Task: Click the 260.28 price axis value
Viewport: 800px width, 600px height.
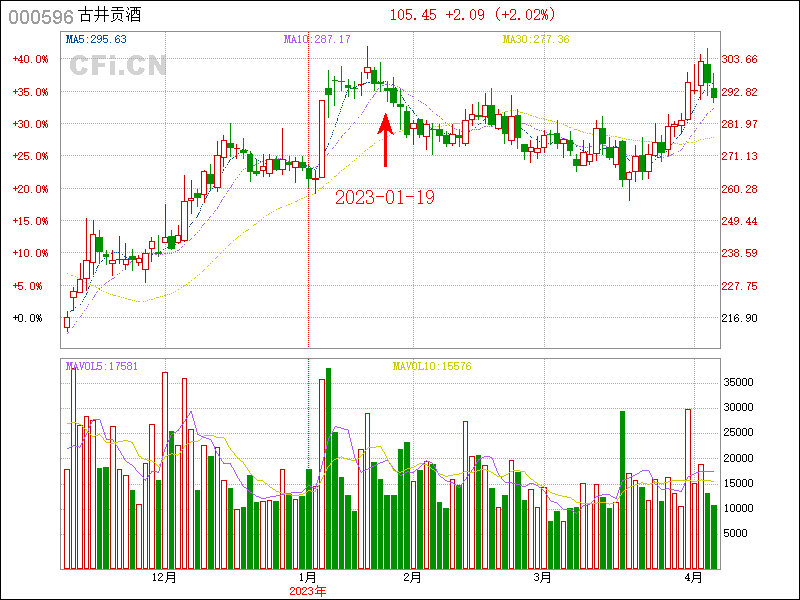Action: tap(739, 189)
